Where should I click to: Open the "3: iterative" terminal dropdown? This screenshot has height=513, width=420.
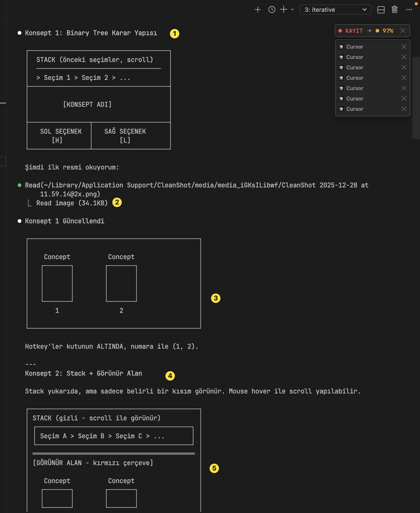[x=335, y=10]
